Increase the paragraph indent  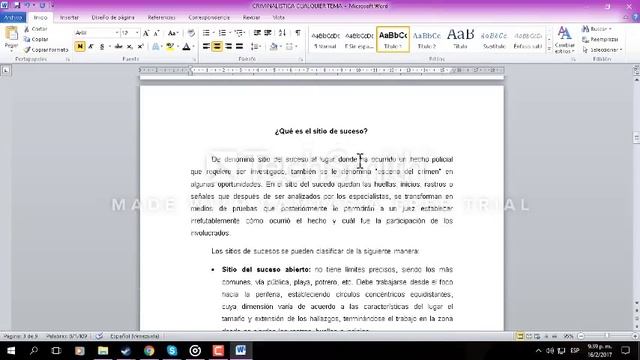click(x=268, y=33)
